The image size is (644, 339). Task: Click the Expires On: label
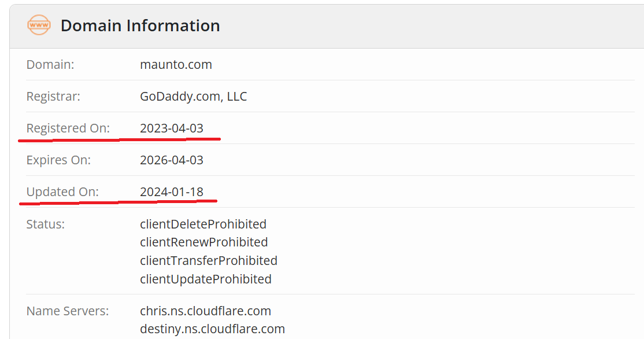click(x=58, y=160)
